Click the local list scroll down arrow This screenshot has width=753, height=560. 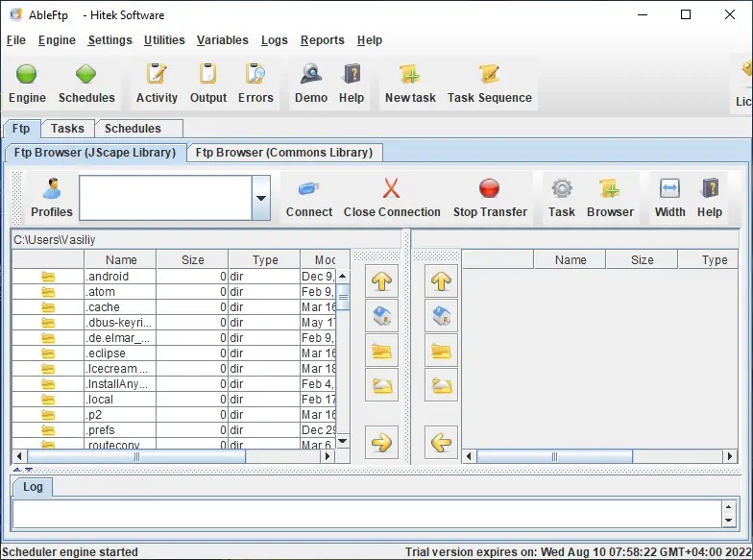342,441
